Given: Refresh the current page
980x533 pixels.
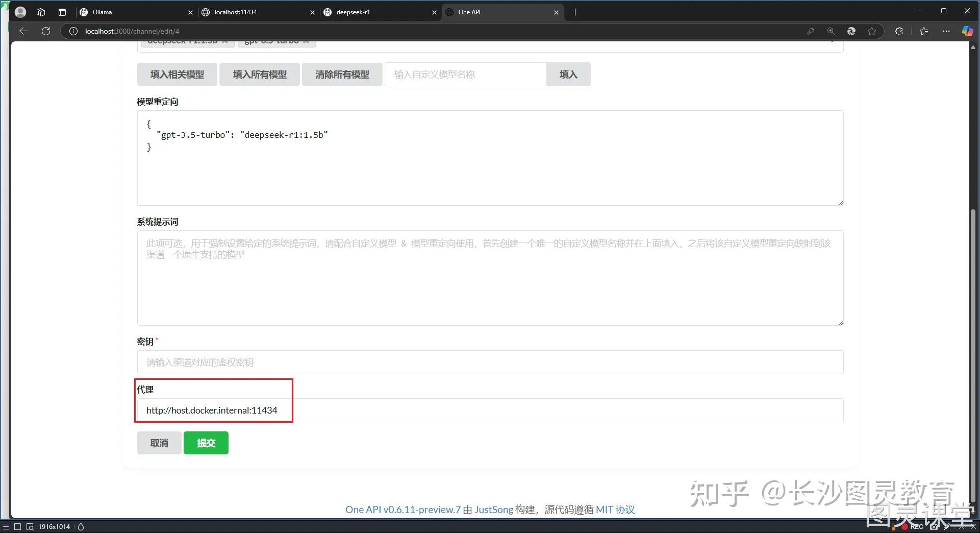Looking at the screenshot, I should (x=46, y=31).
